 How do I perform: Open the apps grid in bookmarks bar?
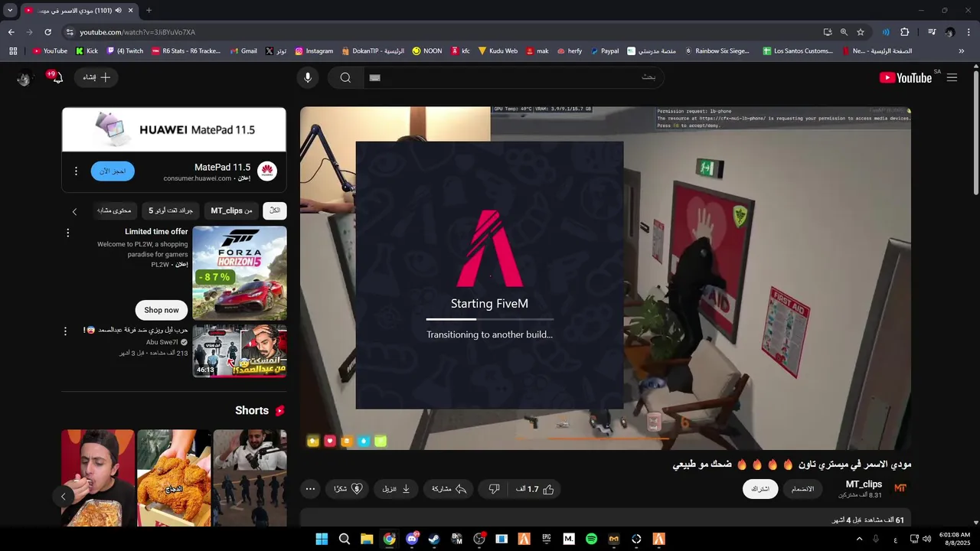point(13,51)
